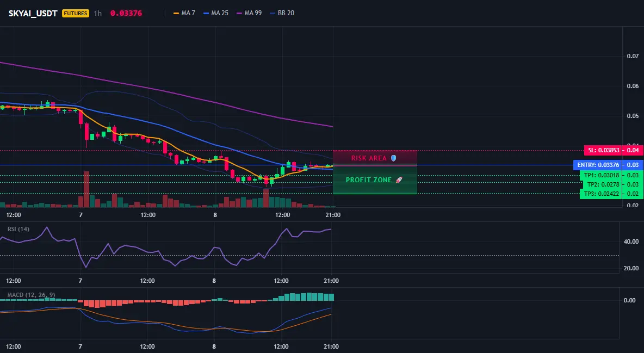The image size is (644, 353).
Task: Click the red 0.03376 price readout
Action: (x=126, y=13)
